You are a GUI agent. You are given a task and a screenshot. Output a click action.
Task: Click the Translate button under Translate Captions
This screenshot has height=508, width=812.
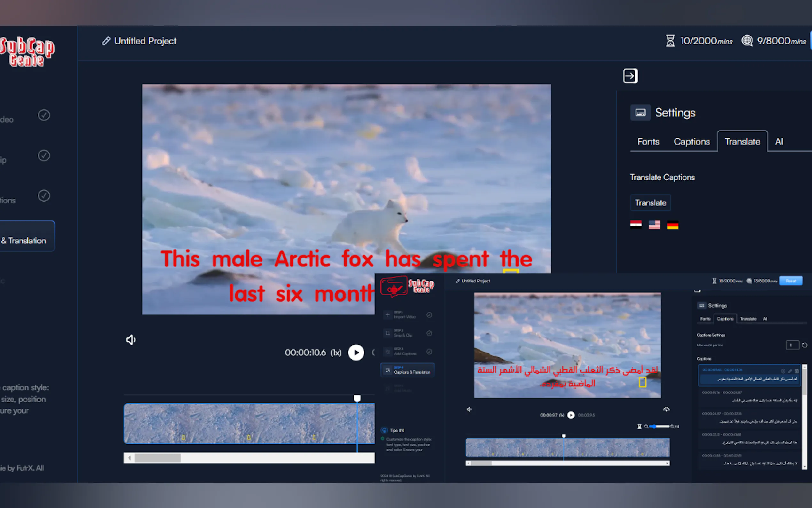coord(650,203)
